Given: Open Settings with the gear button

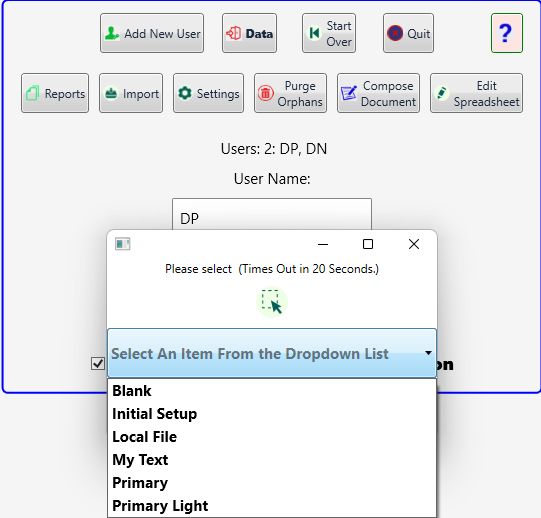Looking at the screenshot, I should tap(208, 93).
